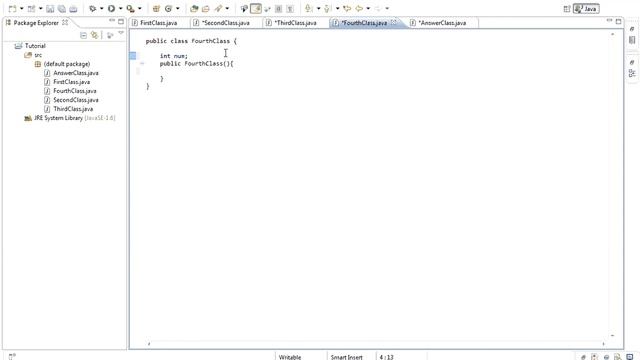Run the program with the Run icon

pyautogui.click(x=111, y=9)
